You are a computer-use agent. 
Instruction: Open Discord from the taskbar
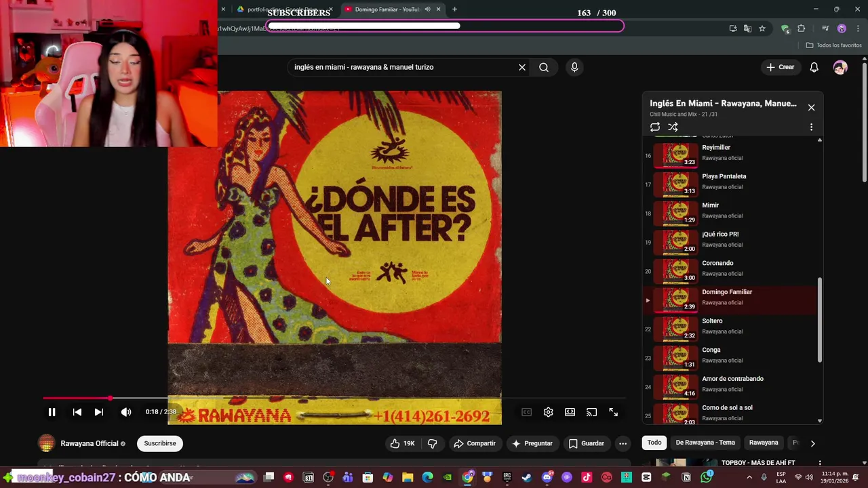point(547,477)
